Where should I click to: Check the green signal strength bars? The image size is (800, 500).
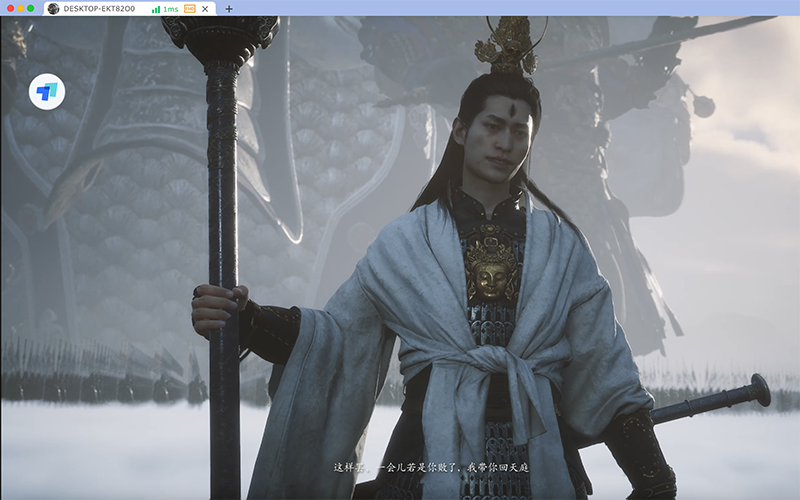(156, 9)
